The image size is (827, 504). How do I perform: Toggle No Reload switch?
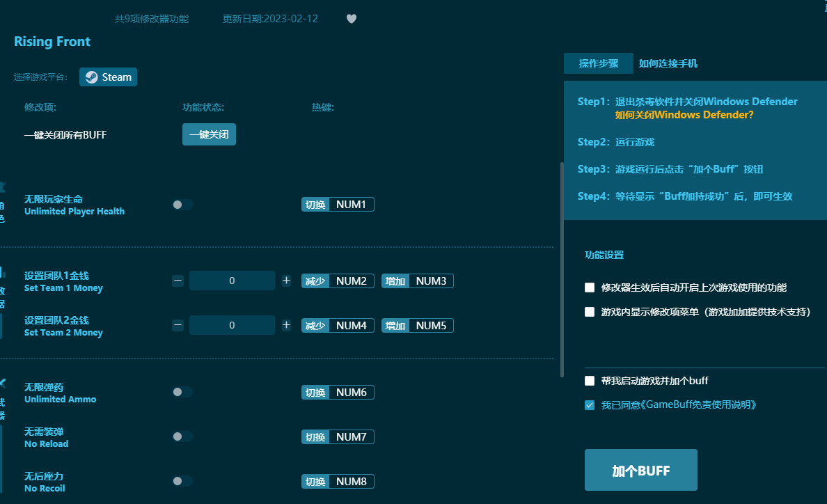[x=182, y=436]
